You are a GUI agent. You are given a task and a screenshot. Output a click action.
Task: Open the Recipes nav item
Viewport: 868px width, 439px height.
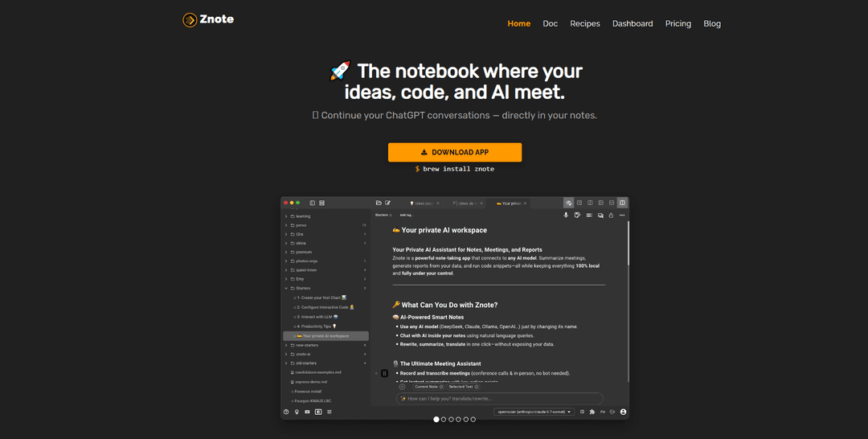click(585, 24)
